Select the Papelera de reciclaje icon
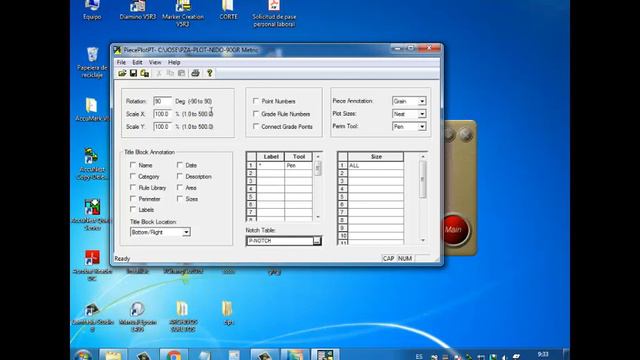640x360 pixels. (92, 62)
